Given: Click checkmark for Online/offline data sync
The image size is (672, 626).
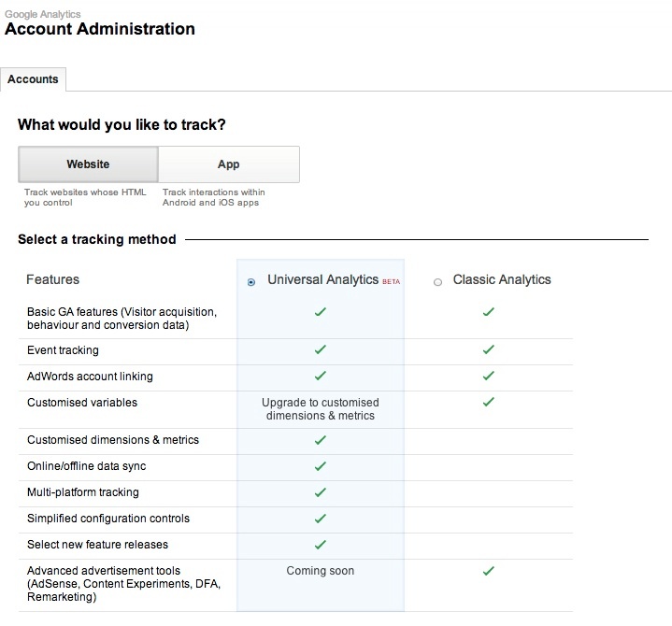Looking at the screenshot, I should [321, 466].
